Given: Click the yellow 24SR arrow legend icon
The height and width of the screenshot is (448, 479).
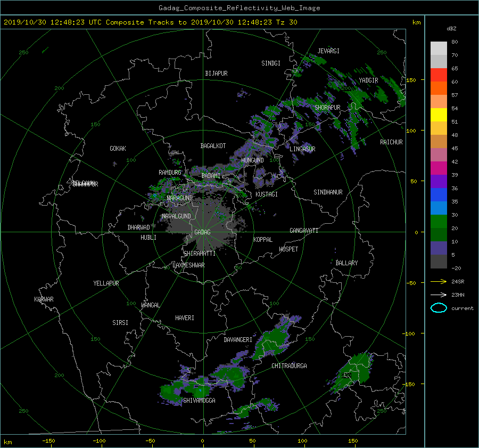Looking at the screenshot, I should (439, 281).
